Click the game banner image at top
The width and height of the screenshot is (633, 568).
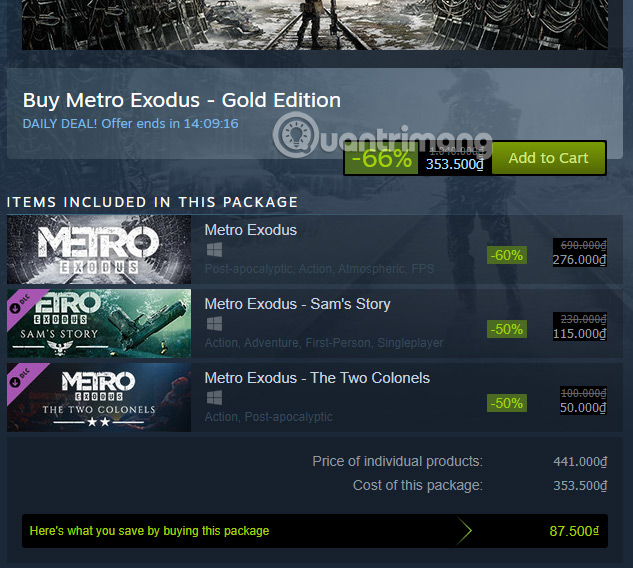pos(315,24)
